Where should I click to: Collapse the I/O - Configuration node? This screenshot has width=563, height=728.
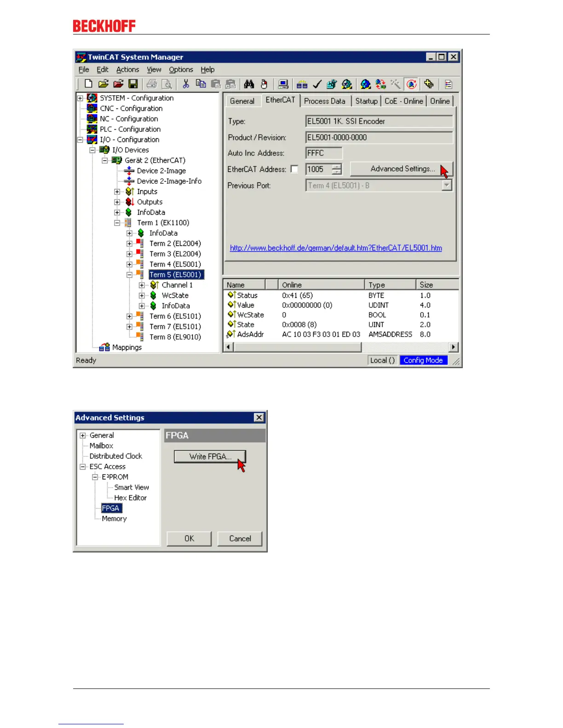(80, 139)
